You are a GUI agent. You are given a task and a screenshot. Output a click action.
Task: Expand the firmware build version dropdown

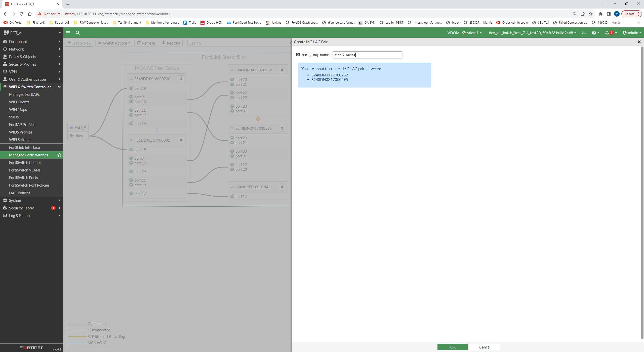[532, 33]
